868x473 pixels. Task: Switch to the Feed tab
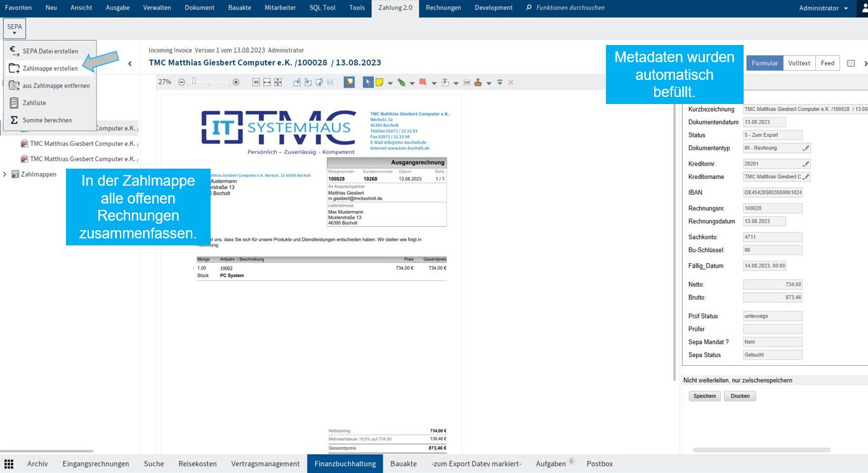point(827,63)
